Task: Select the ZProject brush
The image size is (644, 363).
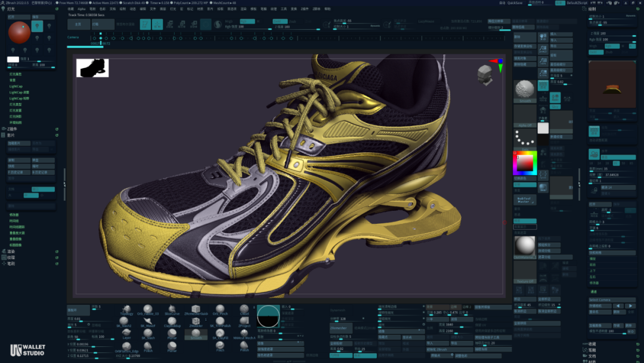Action: [244, 322]
